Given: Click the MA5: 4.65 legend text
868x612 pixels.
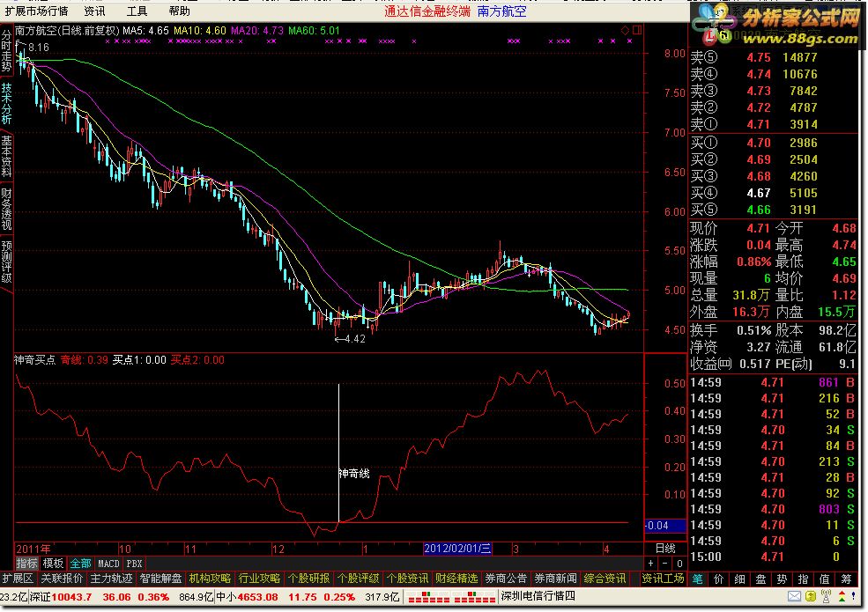Looking at the screenshot, I should [145, 31].
